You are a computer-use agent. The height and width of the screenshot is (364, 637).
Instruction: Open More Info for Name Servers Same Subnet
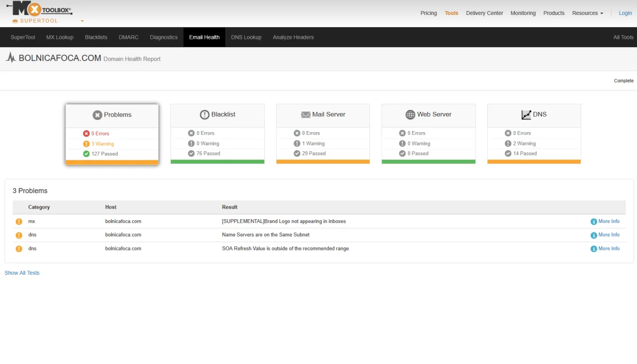[x=609, y=235]
